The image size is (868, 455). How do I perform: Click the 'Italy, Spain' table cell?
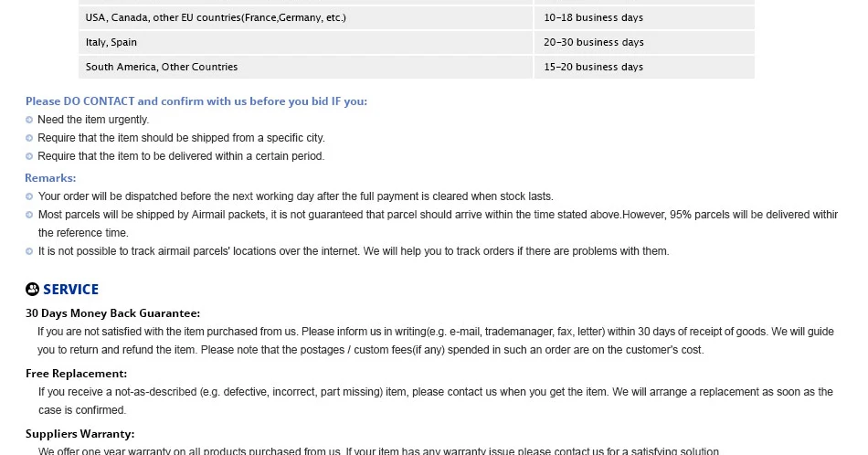coord(305,43)
